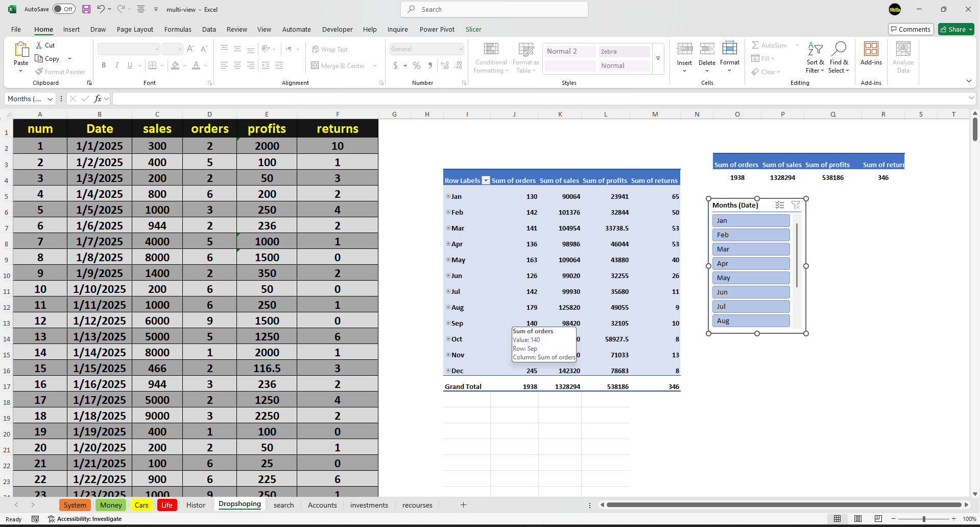This screenshot has height=527, width=980.
Task: Open the Sort & Filter tool
Action: (815, 57)
